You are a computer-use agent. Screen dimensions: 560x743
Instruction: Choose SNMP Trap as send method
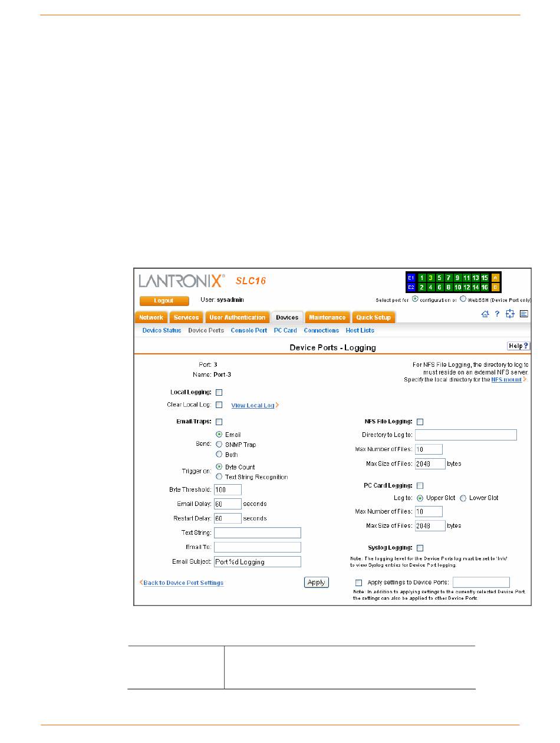pos(219,444)
